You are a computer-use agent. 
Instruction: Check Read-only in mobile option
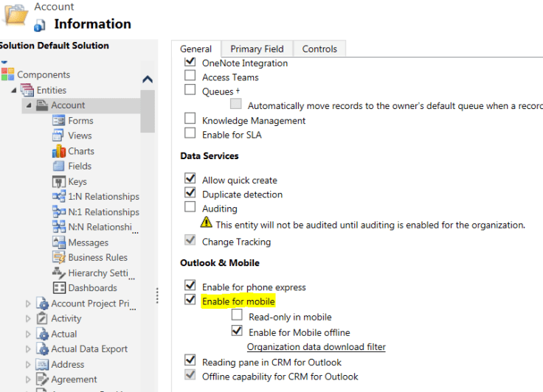[x=237, y=316]
